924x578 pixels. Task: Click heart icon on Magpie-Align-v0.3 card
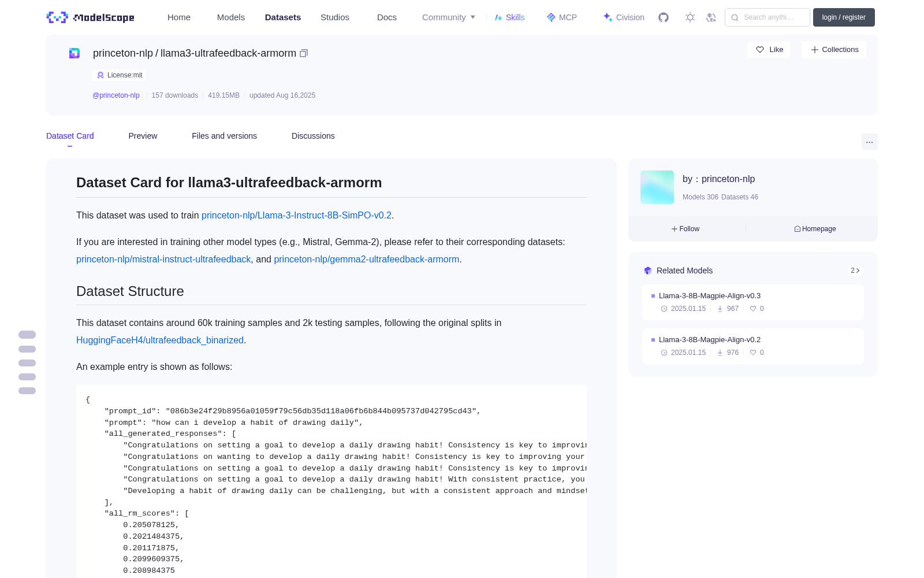point(753,309)
